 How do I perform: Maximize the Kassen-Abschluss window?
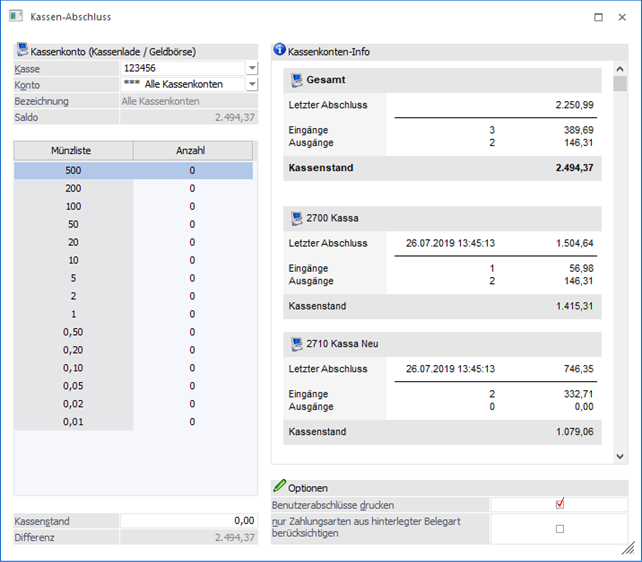tap(598, 17)
